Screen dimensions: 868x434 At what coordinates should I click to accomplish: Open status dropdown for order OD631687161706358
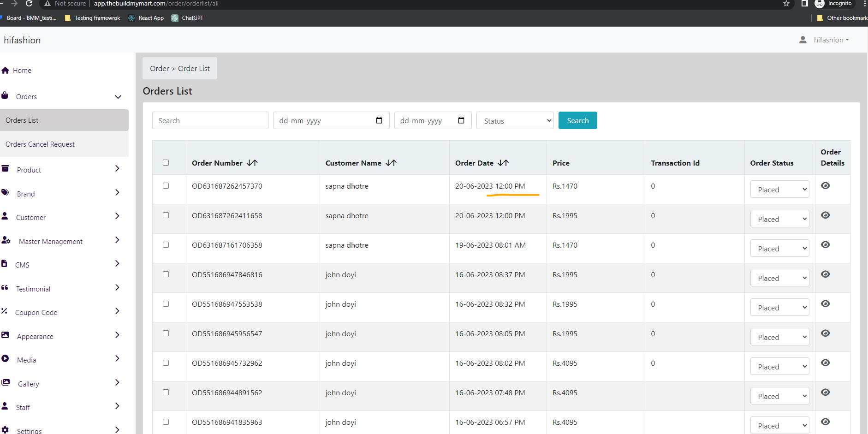point(780,248)
